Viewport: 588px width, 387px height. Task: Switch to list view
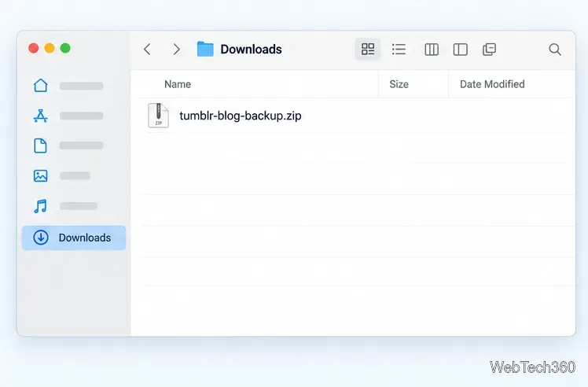point(399,50)
